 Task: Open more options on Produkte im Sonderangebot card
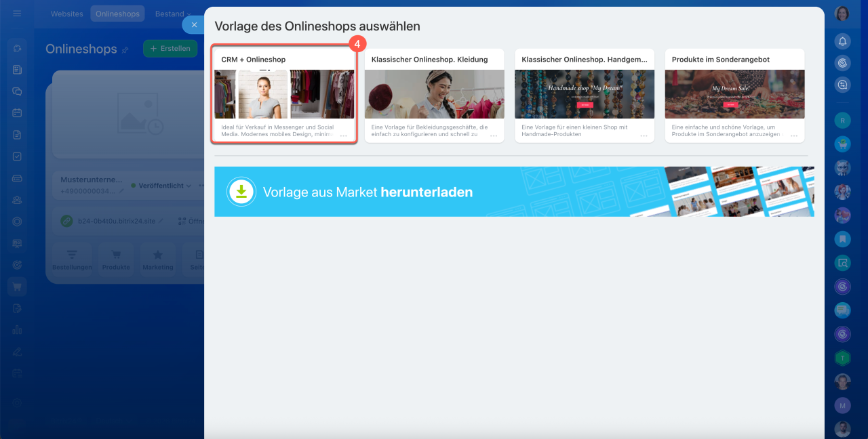click(x=794, y=136)
